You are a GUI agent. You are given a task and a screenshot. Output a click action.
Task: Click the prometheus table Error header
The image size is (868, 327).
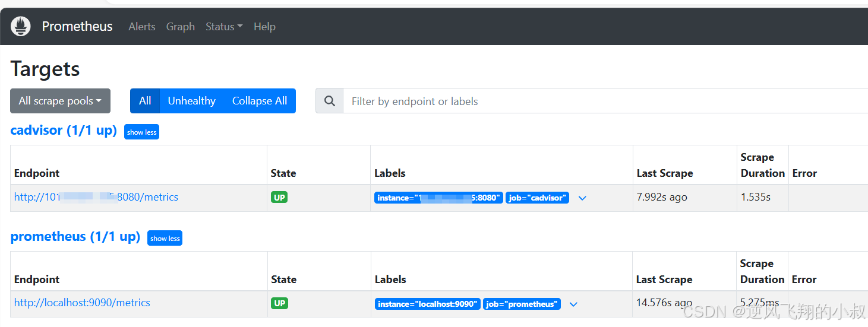pos(804,280)
